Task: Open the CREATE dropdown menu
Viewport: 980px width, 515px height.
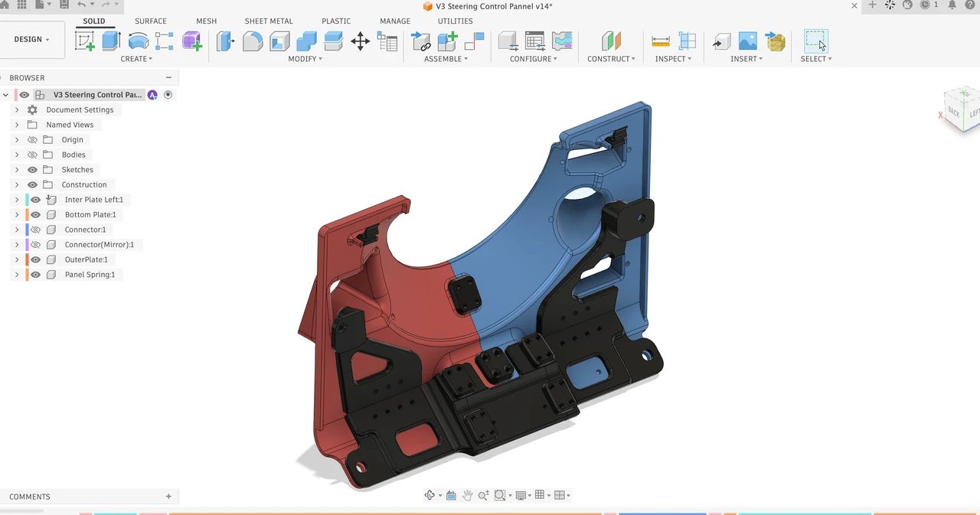Action: (x=136, y=59)
